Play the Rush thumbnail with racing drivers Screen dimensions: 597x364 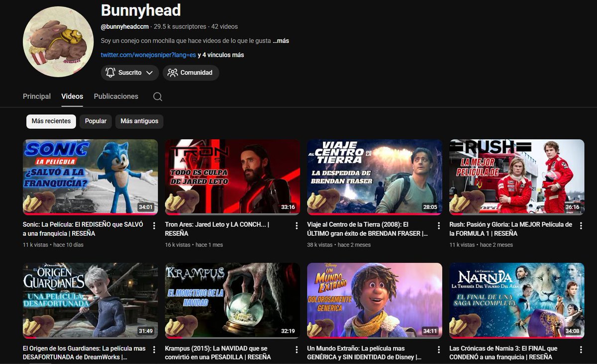coord(517,177)
